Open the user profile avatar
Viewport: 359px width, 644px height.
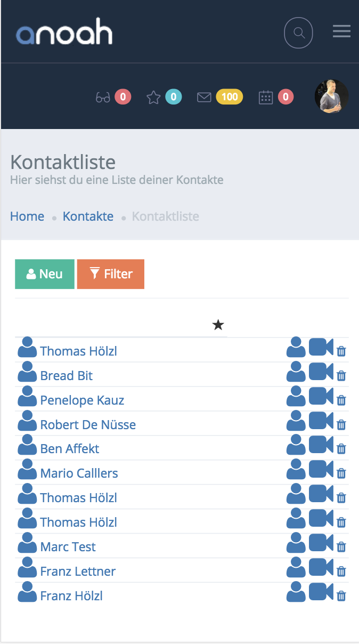click(331, 96)
